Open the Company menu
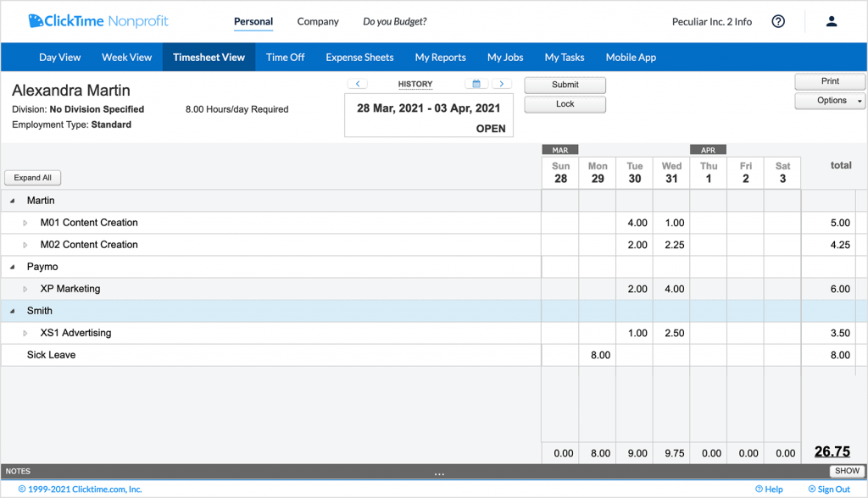This screenshot has height=498, width=868. tap(318, 21)
